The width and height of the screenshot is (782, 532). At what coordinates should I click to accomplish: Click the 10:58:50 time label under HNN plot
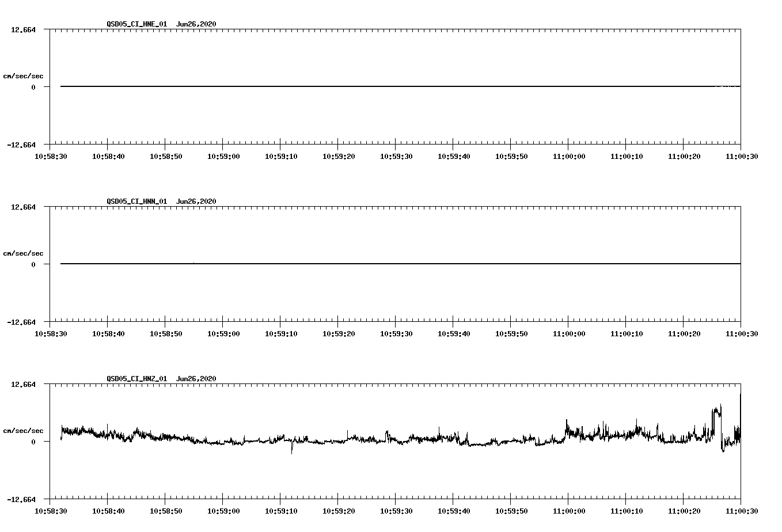[x=166, y=334]
